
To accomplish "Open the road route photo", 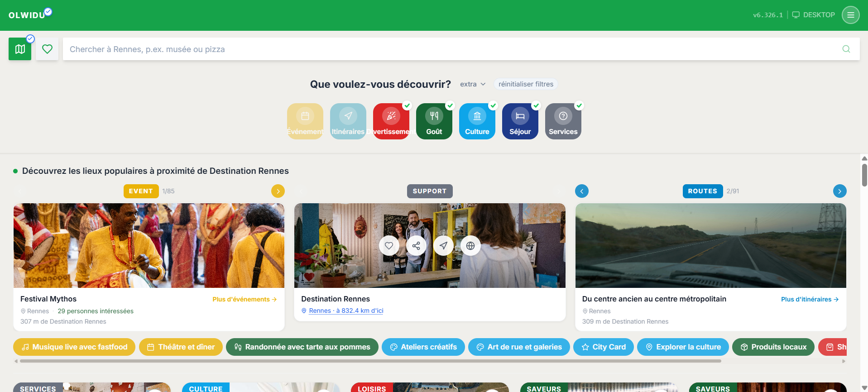I will click(x=710, y=245).
